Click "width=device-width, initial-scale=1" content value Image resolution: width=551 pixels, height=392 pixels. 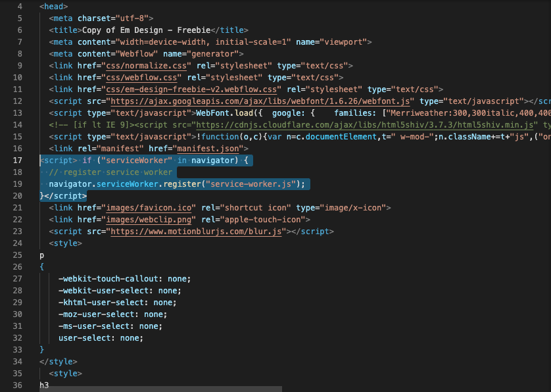203,42
